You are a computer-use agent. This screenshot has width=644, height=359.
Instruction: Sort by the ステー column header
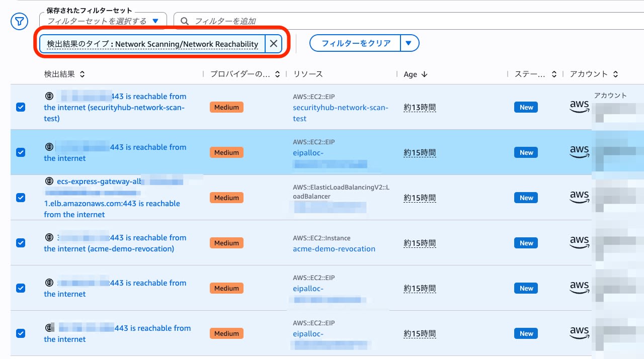[x=535, y=74]
